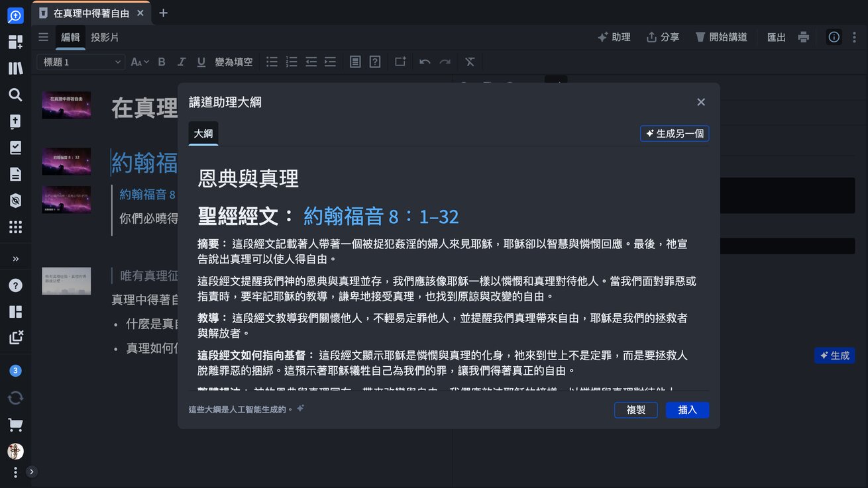Click the undo arrow in toolbar
The width and height of the screenshot is (868, 488).
[425, 62]
